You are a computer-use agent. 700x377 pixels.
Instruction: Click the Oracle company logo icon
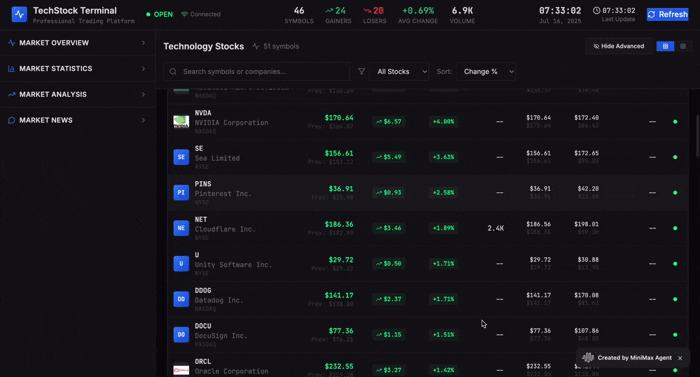181,370
